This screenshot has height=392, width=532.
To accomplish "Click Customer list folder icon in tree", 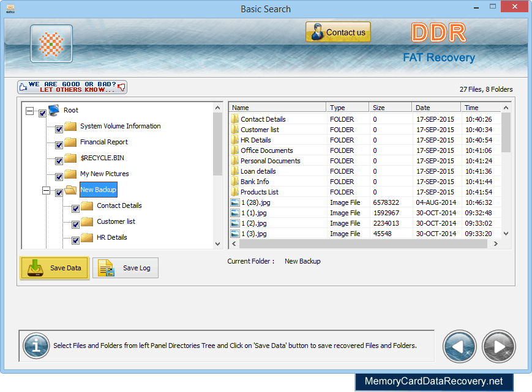I will (x=87, y=221).
